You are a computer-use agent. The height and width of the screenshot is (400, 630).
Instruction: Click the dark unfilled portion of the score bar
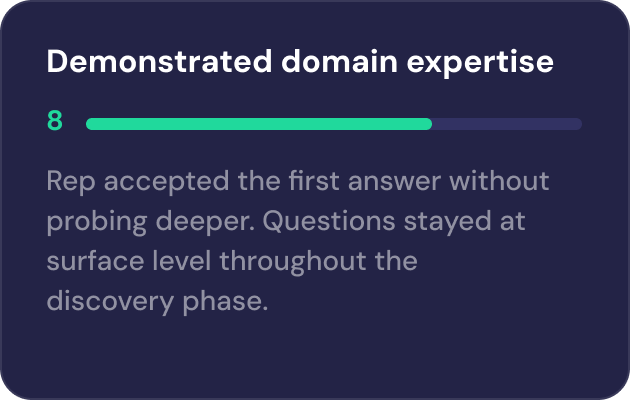(x=506, y=124)
